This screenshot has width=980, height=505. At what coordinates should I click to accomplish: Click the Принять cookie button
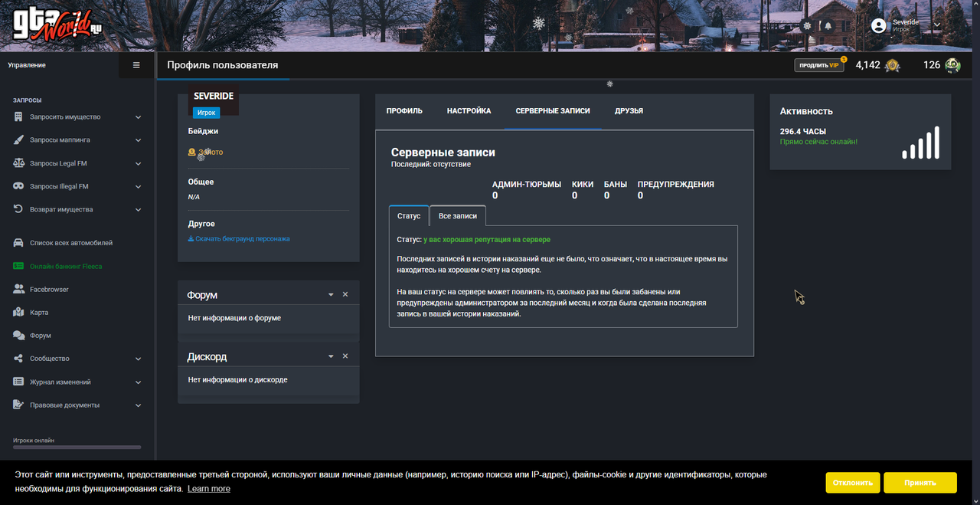pyautogui.click(x=920, y=483)
